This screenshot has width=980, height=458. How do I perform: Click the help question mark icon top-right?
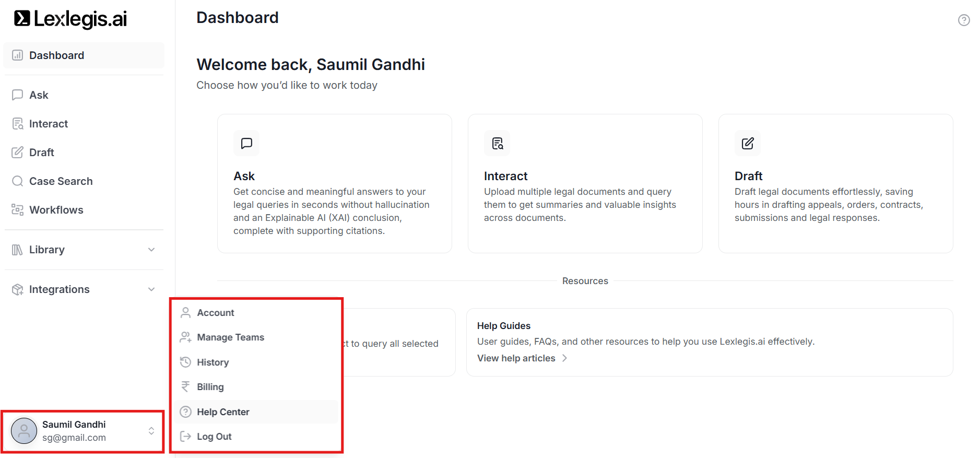(964, 20)
